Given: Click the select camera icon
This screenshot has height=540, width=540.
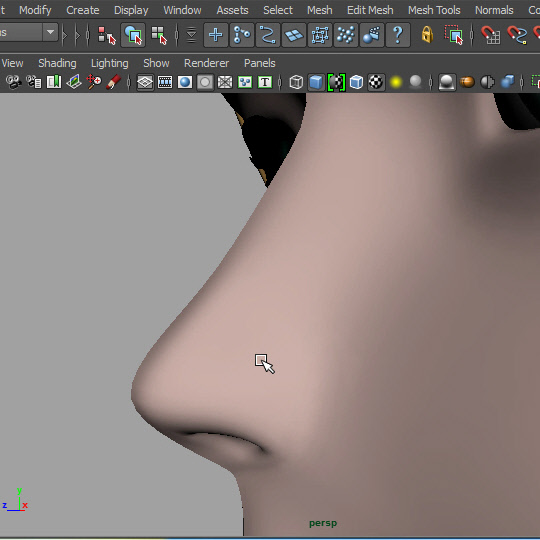Looking at the screenshot, I should tap(14, 82).
